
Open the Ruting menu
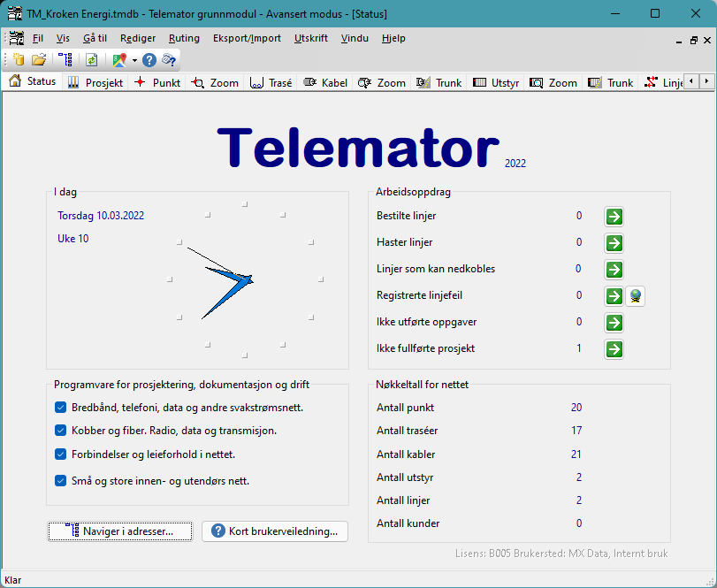[x=184, y=38]
